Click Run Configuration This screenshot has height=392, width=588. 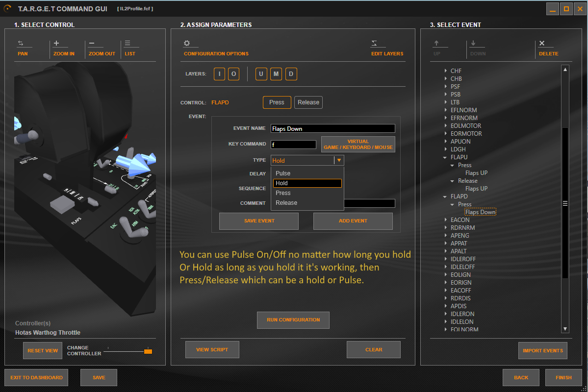(x=293, y=320)
